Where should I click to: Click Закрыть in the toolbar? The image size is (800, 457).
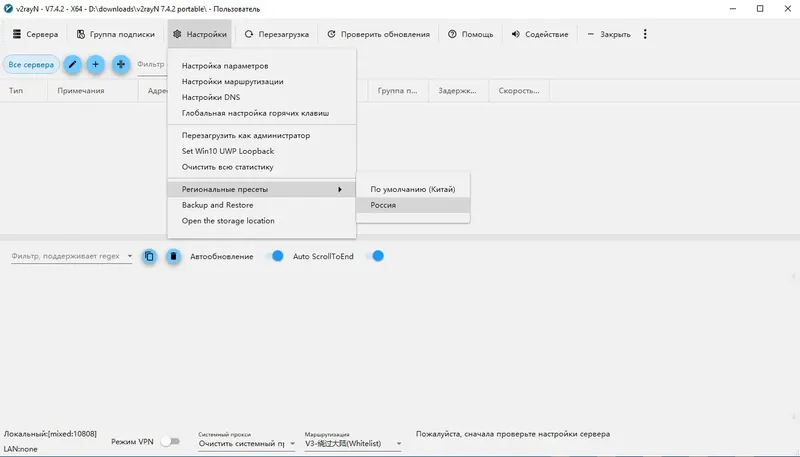point(609,34)
